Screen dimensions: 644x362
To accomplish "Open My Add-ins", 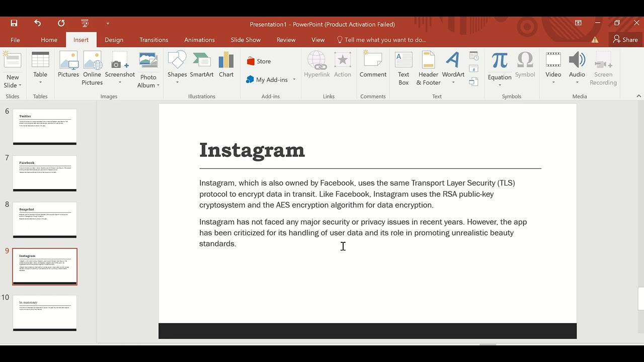I will 267,79.
